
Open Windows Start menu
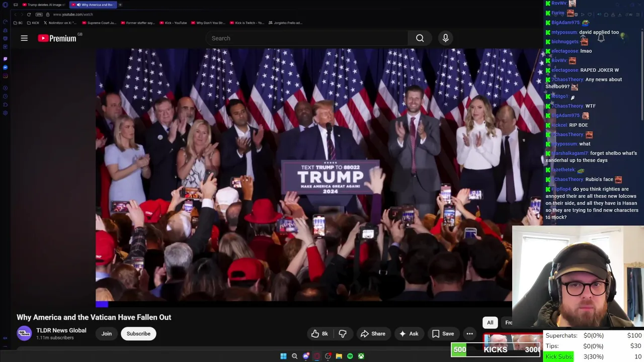[283, 356]
